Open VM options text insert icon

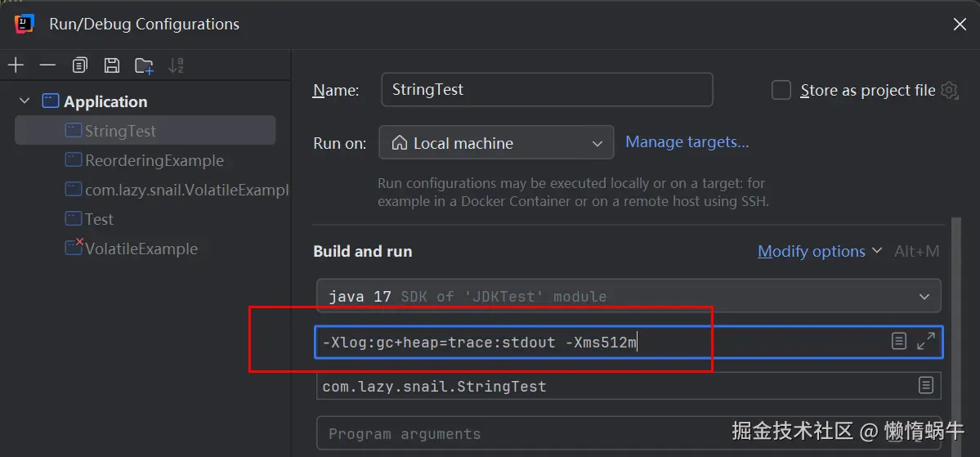(x=899, y=342)
